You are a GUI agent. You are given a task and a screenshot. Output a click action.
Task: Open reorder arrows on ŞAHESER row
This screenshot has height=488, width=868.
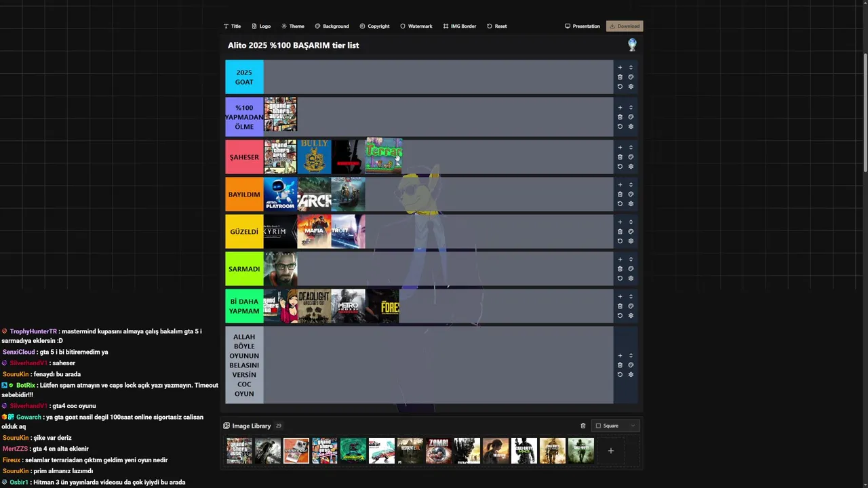click(631, 148)
